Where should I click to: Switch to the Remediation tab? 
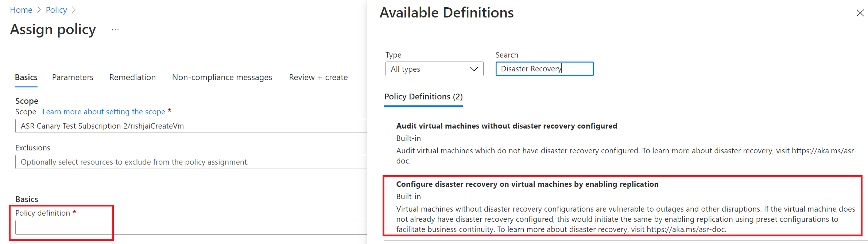tap(132, 77)
